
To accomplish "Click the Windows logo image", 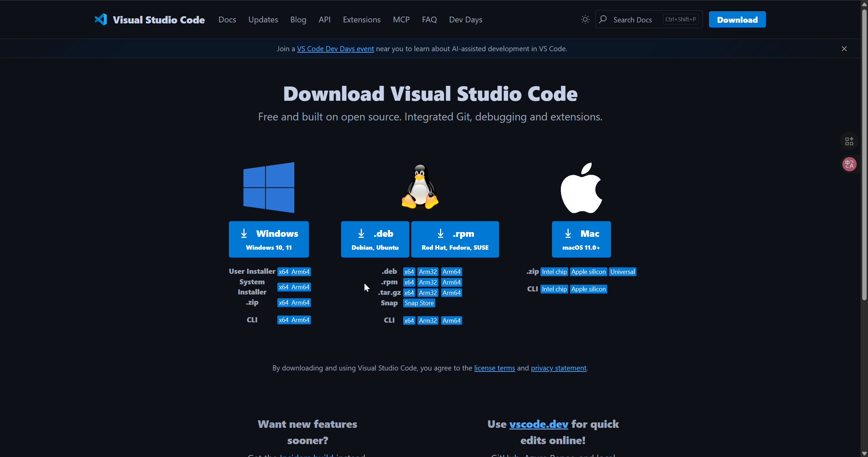I will [x=269, y=188].
